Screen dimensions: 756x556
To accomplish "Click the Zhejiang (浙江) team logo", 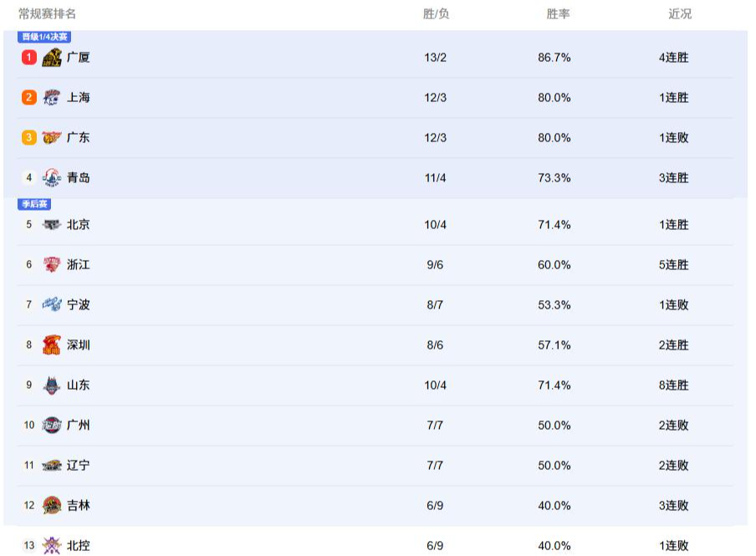I will [52, 265].
